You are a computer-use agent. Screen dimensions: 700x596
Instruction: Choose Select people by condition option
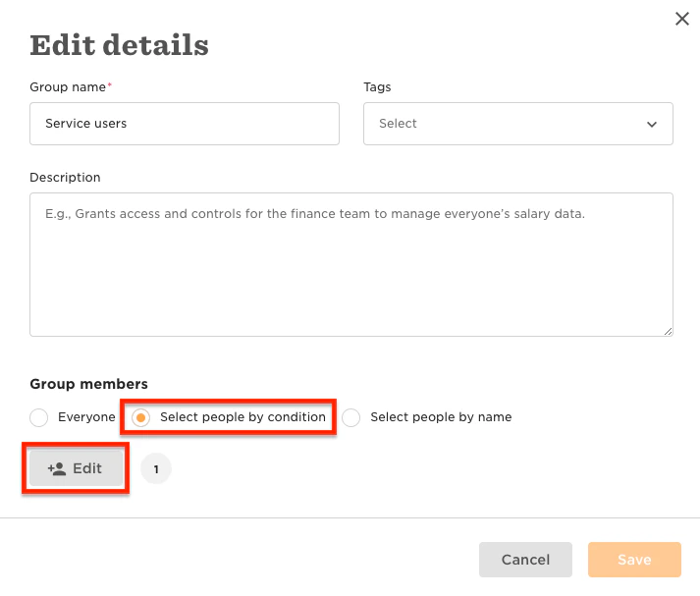pos(140,417)
